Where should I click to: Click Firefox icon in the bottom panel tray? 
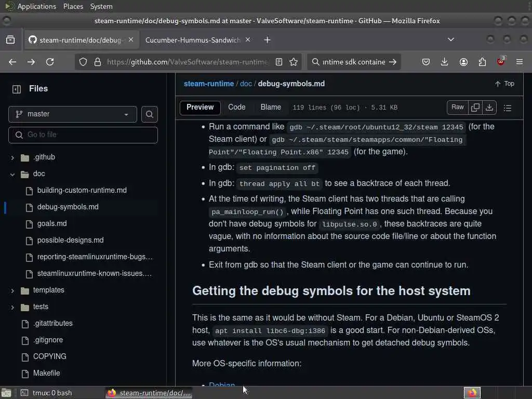click(472, 393)
